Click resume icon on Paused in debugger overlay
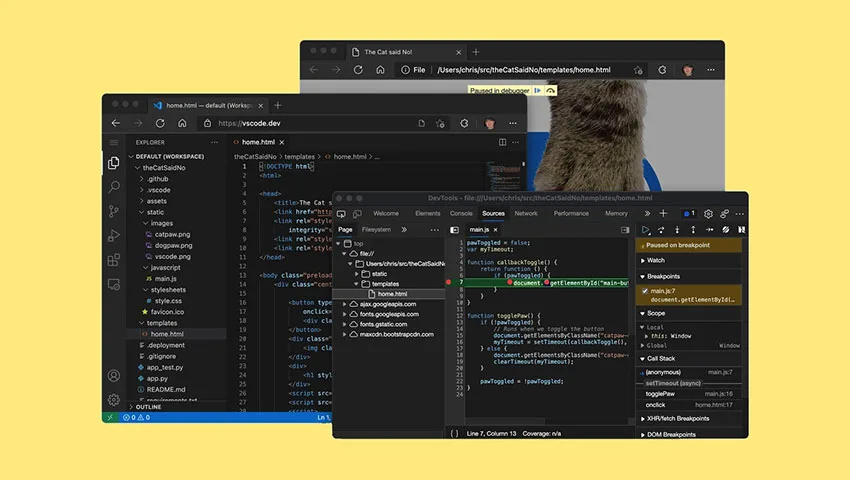Image resolution: width=850 pixels, height=480 pixels. tap(537, 91)
